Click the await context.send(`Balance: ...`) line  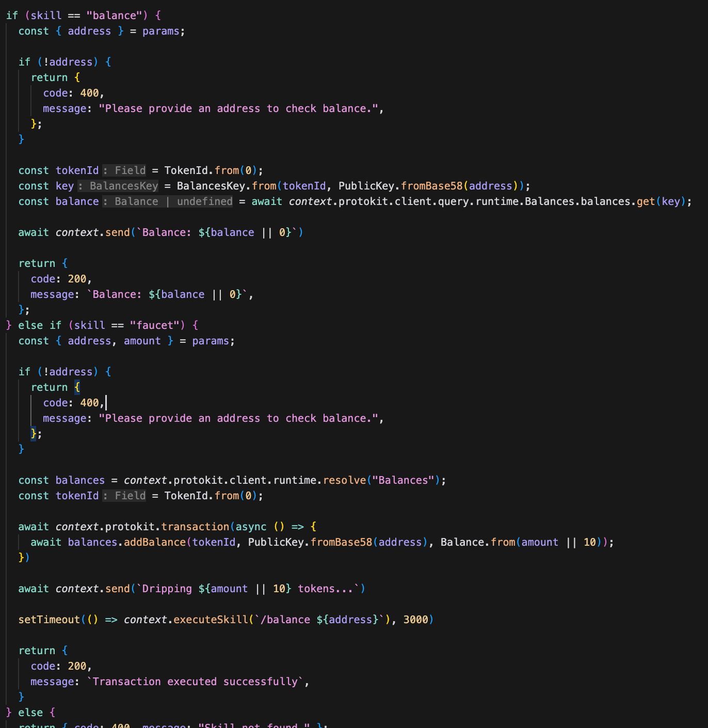[161, 232]
